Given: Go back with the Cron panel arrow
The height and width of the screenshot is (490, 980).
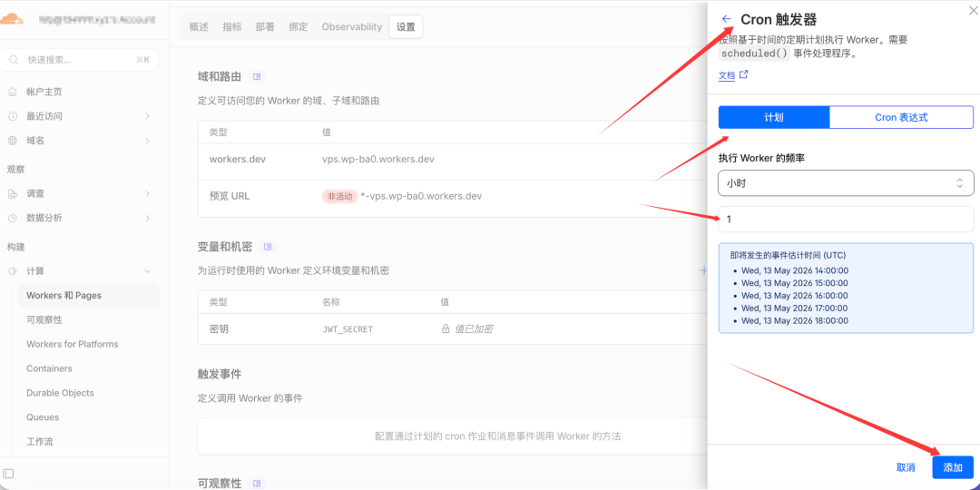Looking at the screenshot, I should pyautogui.click(x=726, y=19).
